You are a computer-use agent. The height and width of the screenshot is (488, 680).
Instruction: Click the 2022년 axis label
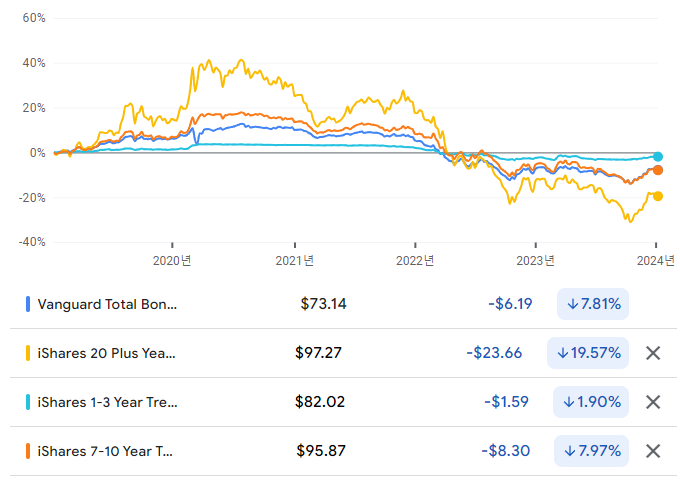click(x=415, y=261)
